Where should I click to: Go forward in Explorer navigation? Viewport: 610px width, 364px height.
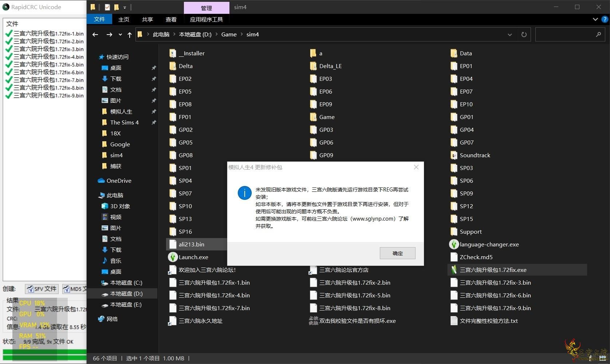(x=109, y=35)
